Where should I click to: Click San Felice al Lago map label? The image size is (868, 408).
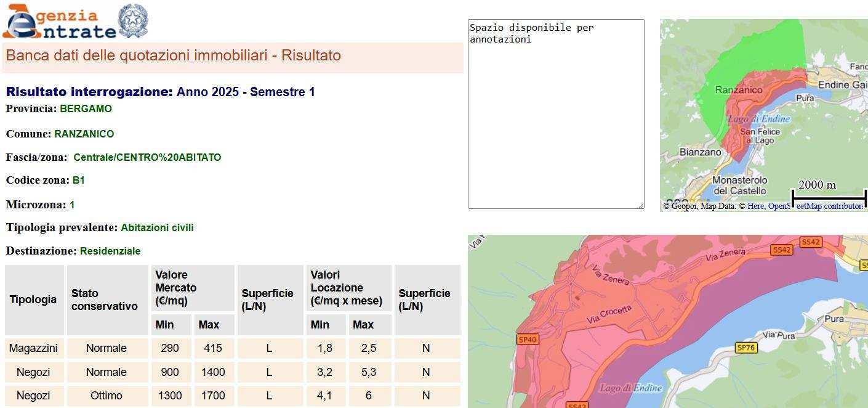pyautogui.click(x=760, y=136)
